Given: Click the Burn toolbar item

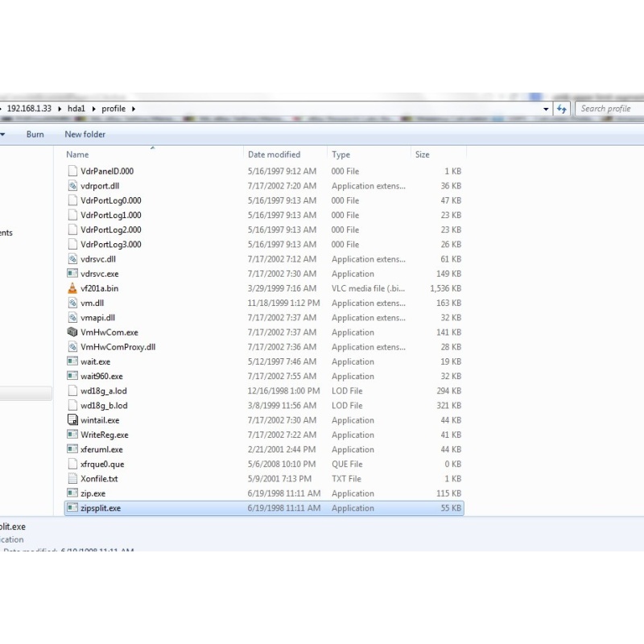Looking at the screenshot, I should coord(35,134).
